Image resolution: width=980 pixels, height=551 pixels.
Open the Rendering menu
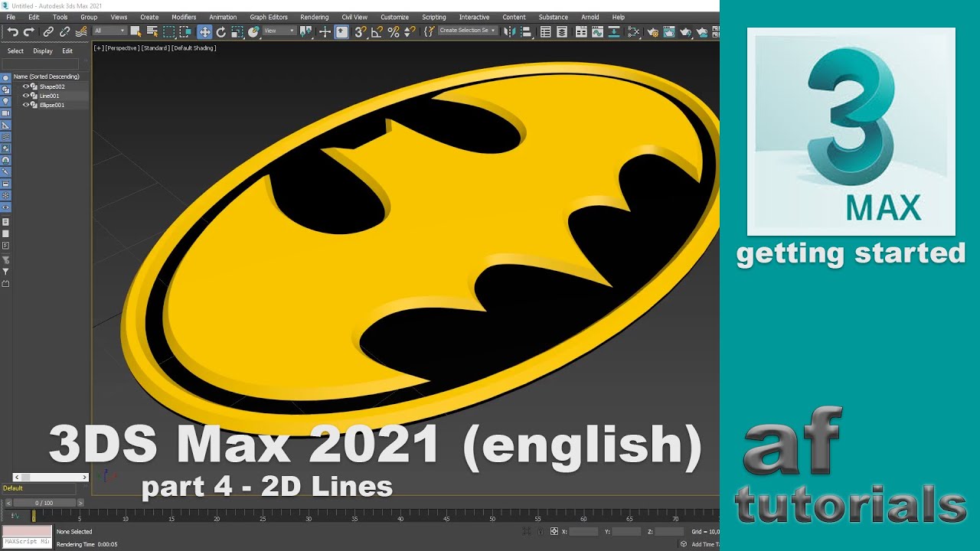(314, 17)
